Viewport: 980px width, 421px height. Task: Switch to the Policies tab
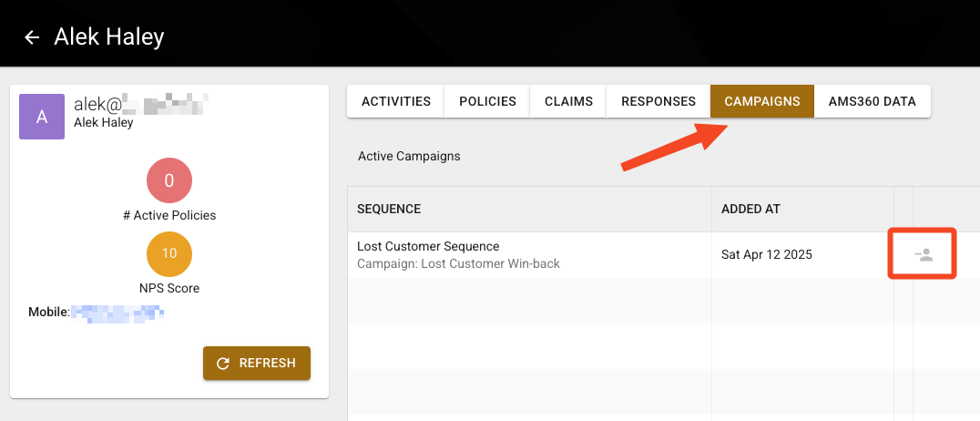[x=487, y=101]
